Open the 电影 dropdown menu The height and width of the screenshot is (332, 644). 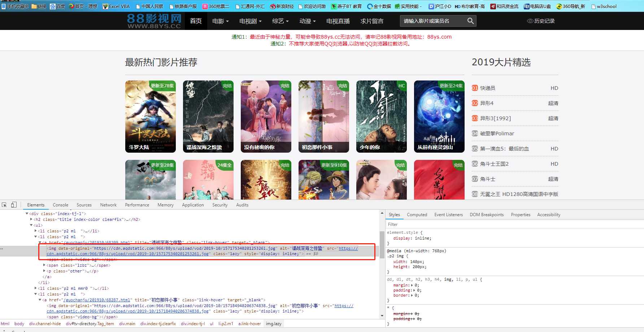(x=221, y=21)
